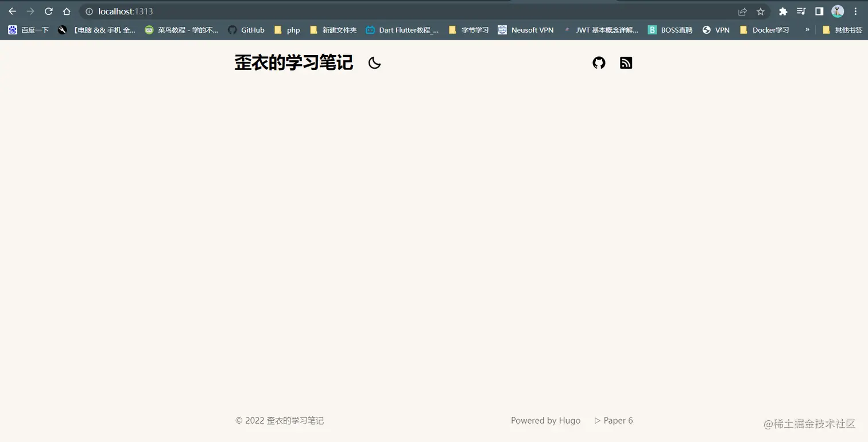Image resolution: width=868 pixels, height=442 pixels.
Task: Open the share icon in the address bar
Action: 742,11
